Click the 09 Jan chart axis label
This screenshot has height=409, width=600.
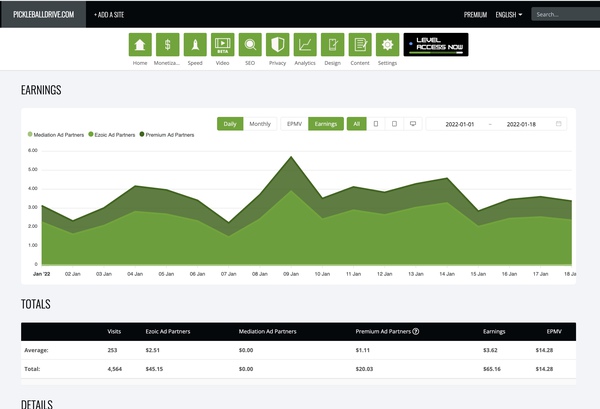pyautogui.click(x=291, y=274)
